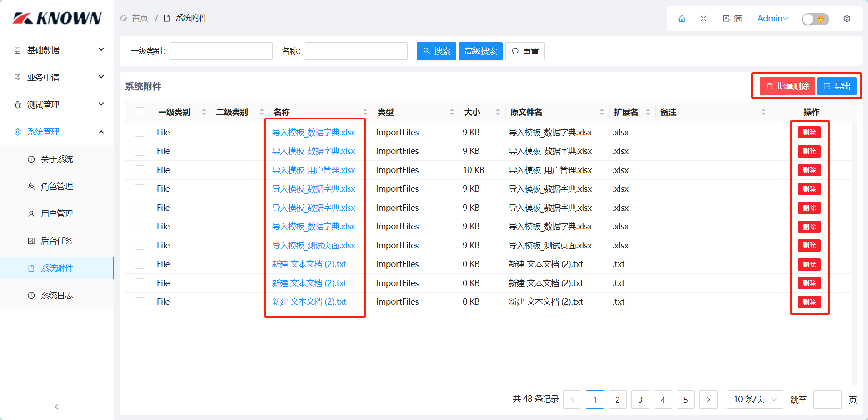The width and height of the screenshot is (868, 420).
Task: Sort the 扩展名 column using its arrows
Action: point(648,112)
